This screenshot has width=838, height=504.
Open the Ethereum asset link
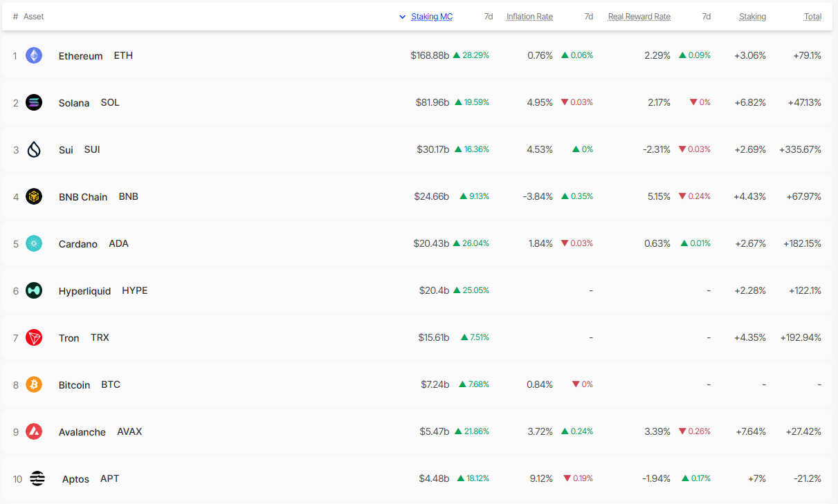tap(80, 56)
